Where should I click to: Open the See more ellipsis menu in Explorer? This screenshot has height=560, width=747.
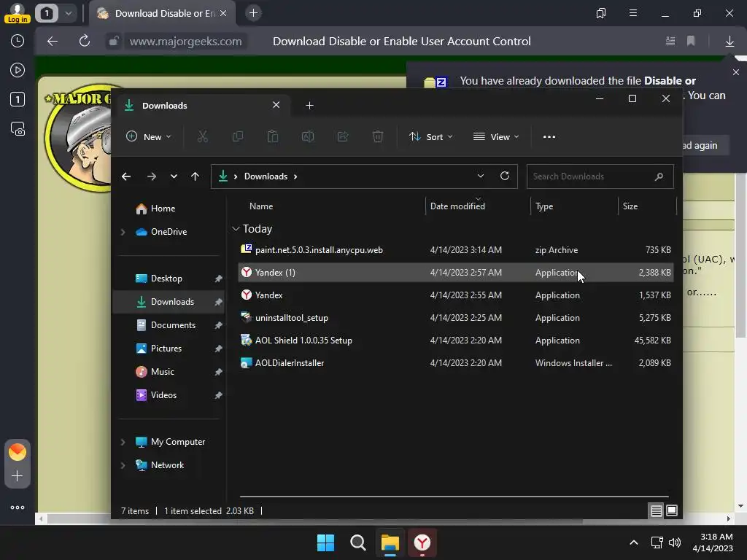tap(549, 136)
